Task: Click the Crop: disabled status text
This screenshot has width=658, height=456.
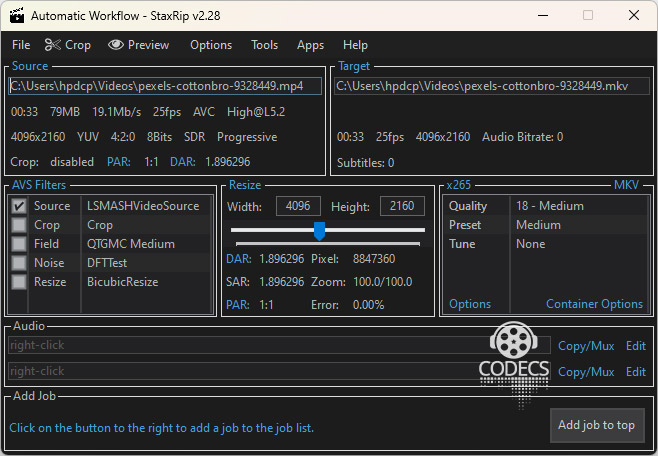Action: click(x=52, y=162)
